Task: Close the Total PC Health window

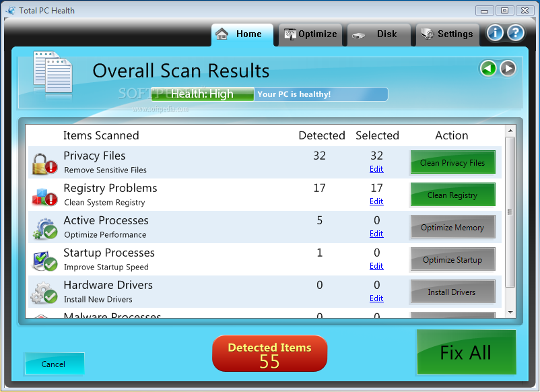Action: [525, 11]
